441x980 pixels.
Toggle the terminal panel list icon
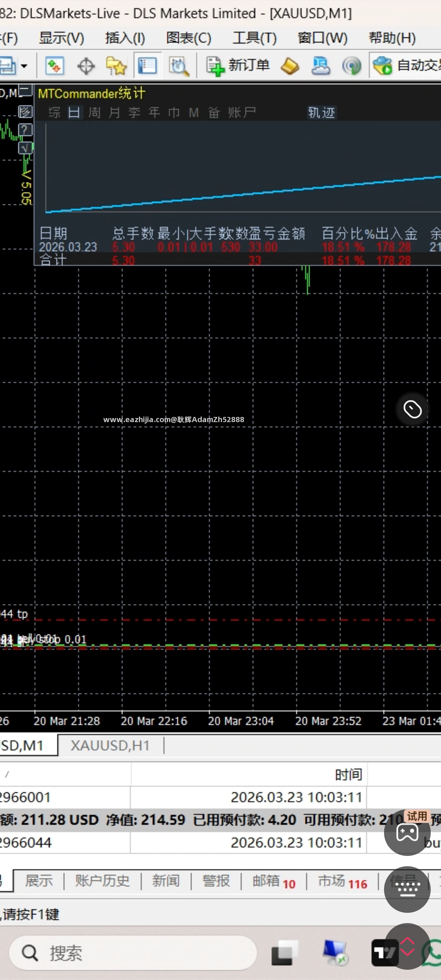point(147,66)
